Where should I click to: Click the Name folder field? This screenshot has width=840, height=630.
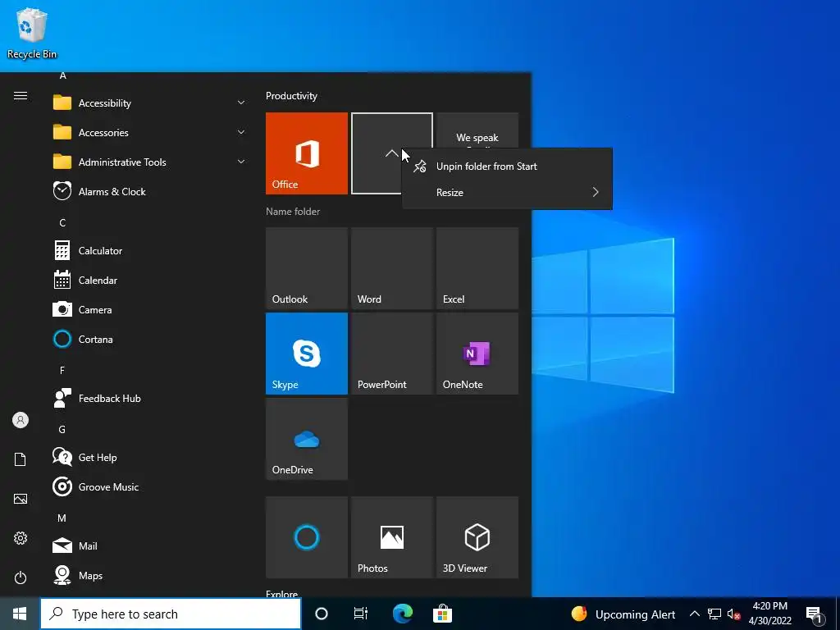point(293,212)
